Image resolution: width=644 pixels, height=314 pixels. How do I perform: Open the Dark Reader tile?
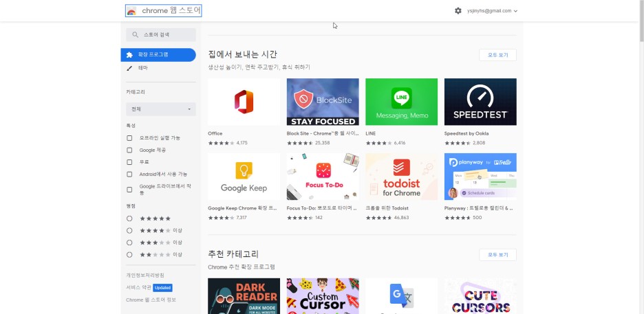[x=244, y=296]
